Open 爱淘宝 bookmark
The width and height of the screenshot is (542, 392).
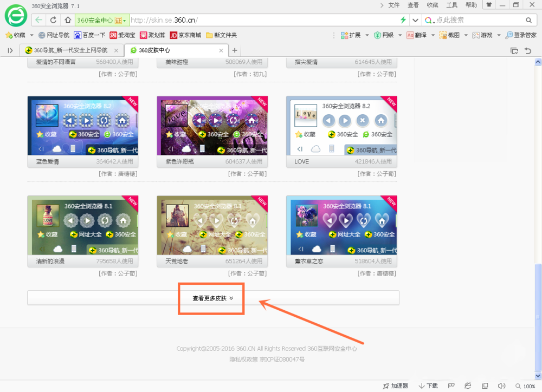point(122,35)
